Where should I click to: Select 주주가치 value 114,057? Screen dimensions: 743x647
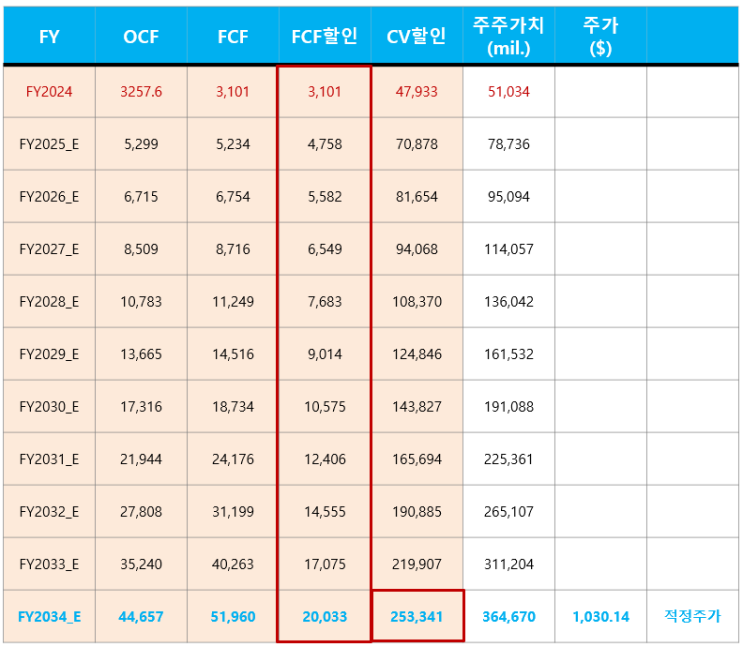(509, 249)
